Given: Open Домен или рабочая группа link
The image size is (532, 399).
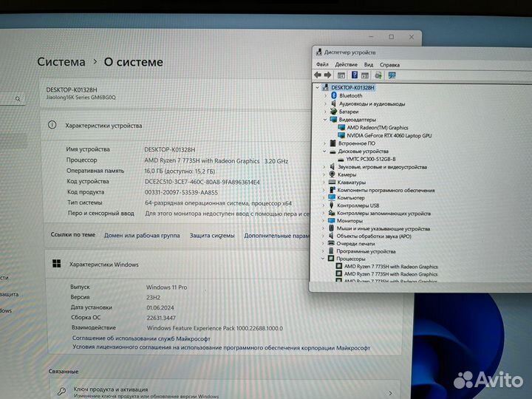Looking at the screenshot, I should coord(142,236).
